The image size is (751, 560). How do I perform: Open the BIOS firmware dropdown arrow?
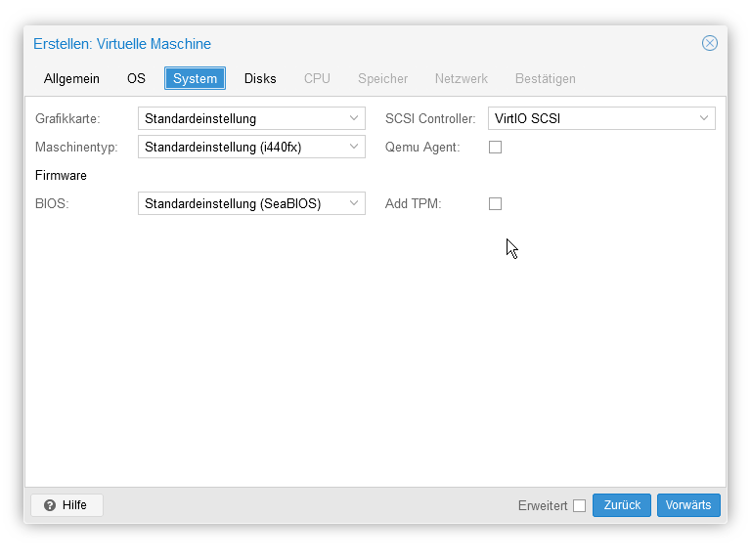pos(354,203)
